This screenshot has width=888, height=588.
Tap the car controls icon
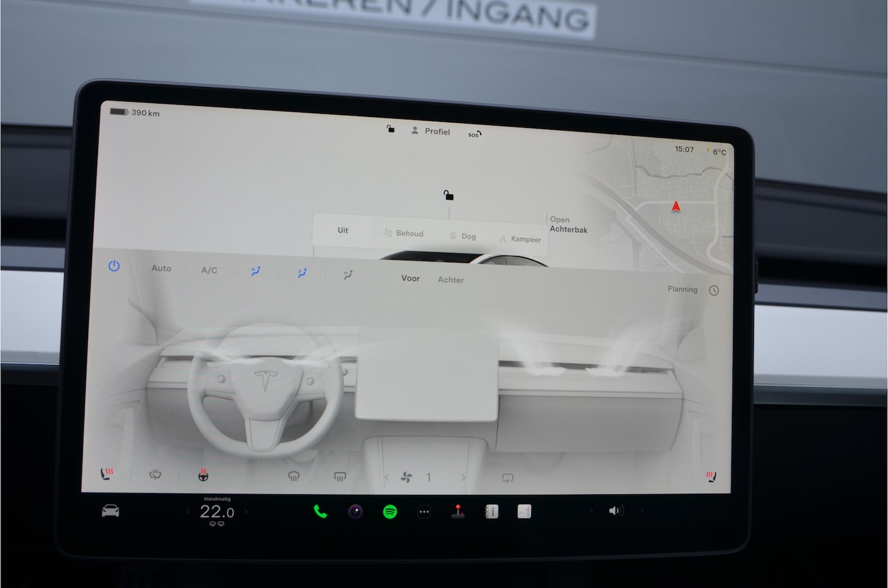click(x=110, y=511)
